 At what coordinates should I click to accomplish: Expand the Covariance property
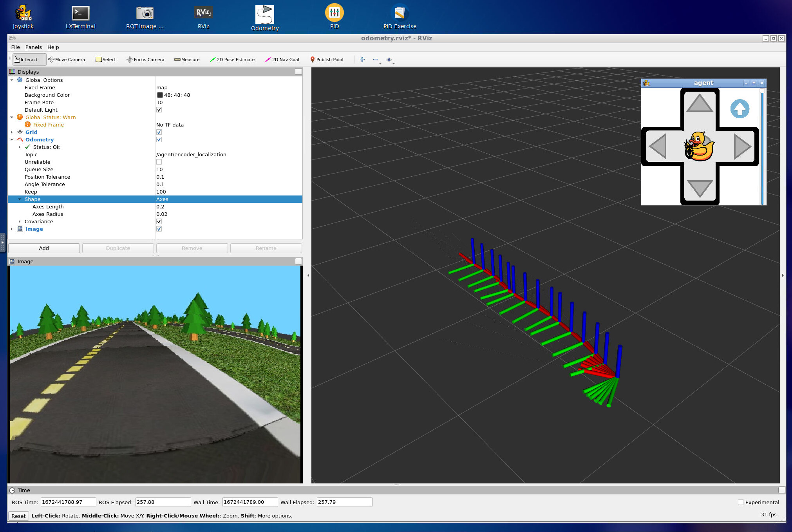pos(20,222)
